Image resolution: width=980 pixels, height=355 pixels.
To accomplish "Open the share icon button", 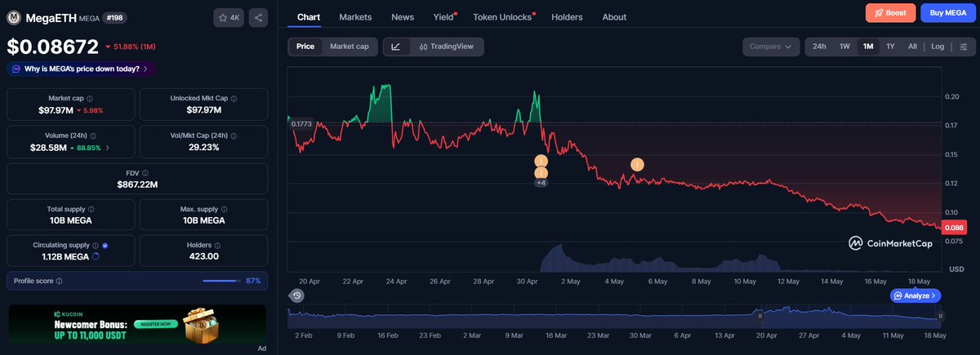I will click(257, 17).
